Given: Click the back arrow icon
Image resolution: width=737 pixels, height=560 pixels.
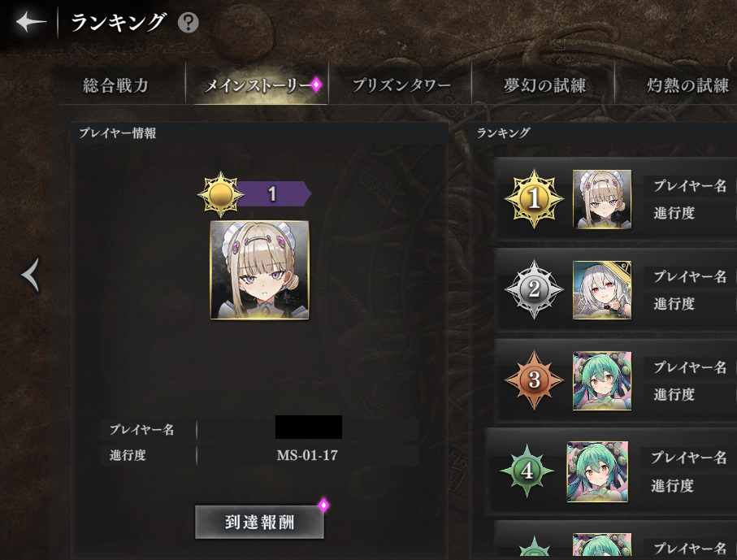Looking at the screenshot, I should click(31, 22).
